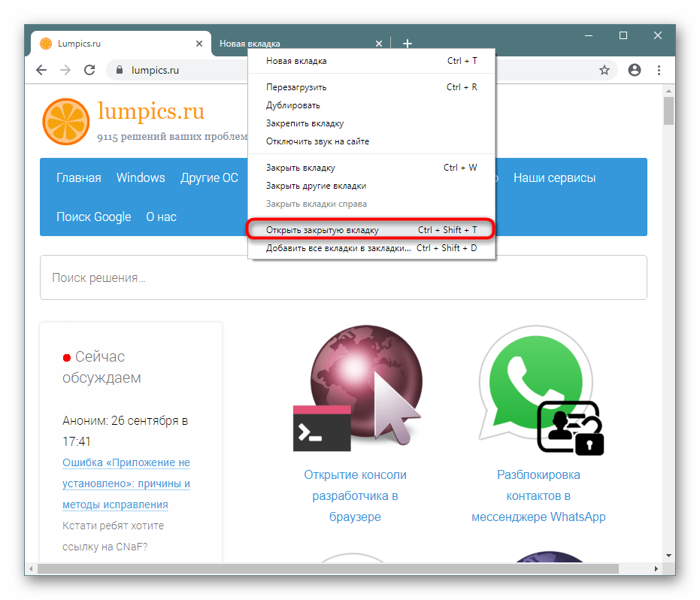Image resolution: width=700 pixels, height=600 pixels.
Task: Select Закрепить вкладку menu entry
Action: (x=371, y=123)
